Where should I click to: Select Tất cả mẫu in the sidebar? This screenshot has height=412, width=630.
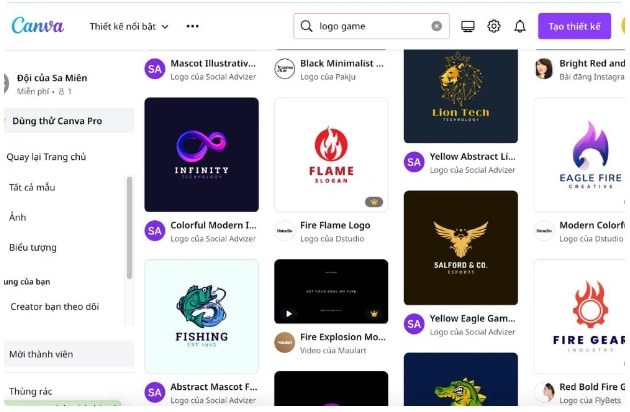[32, 187]
